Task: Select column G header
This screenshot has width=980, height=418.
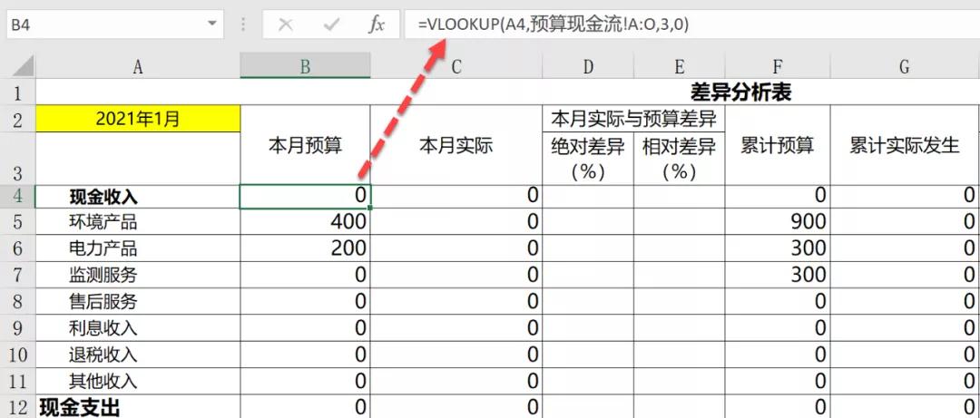Action: (904, 66)
